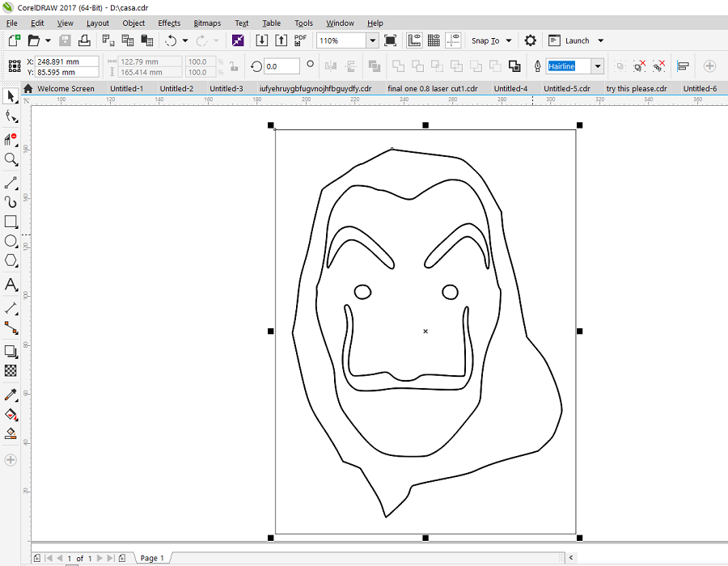Select the Zoom magnifier tool
The height and width of the screenshot is (566, 728).
coord(11,159)
